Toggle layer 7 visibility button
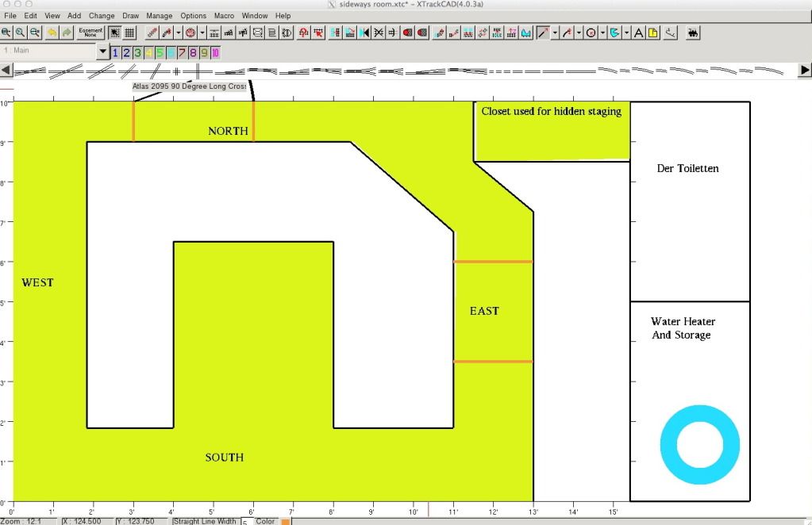The width and height of the screenshot is (812, 525). click(182, 52)
